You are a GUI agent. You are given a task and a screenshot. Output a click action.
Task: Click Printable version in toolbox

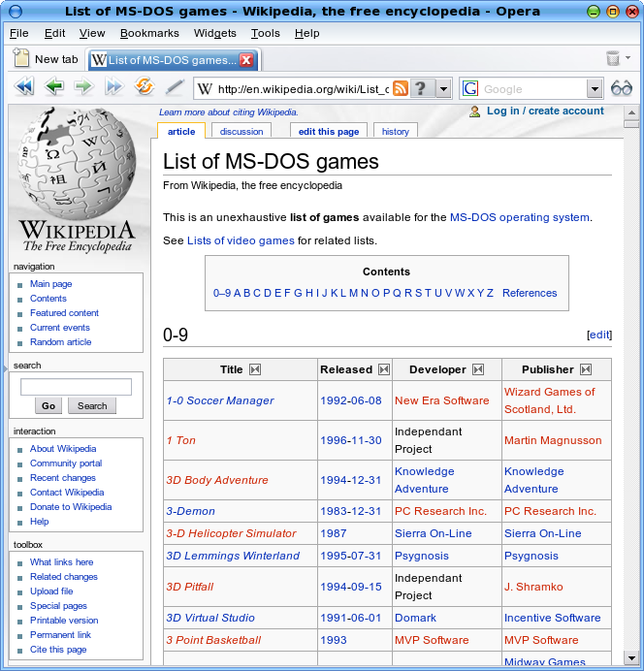click(x=64, y=620)
